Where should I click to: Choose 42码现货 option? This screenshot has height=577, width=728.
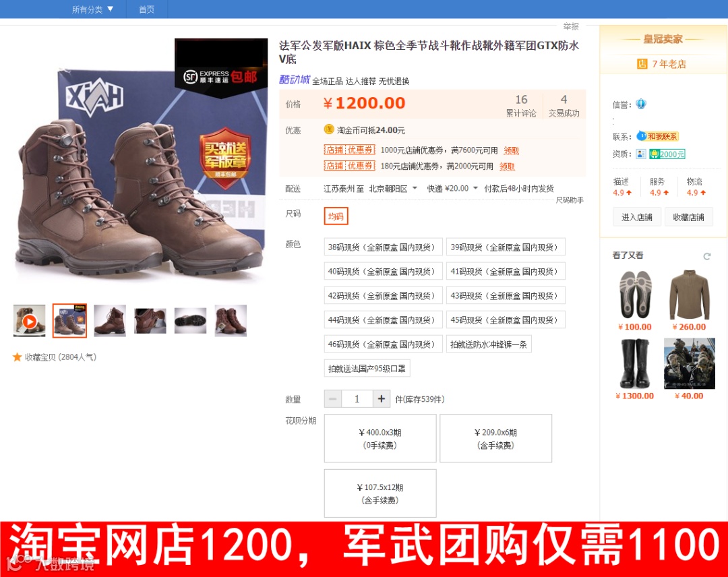[383, 296]
